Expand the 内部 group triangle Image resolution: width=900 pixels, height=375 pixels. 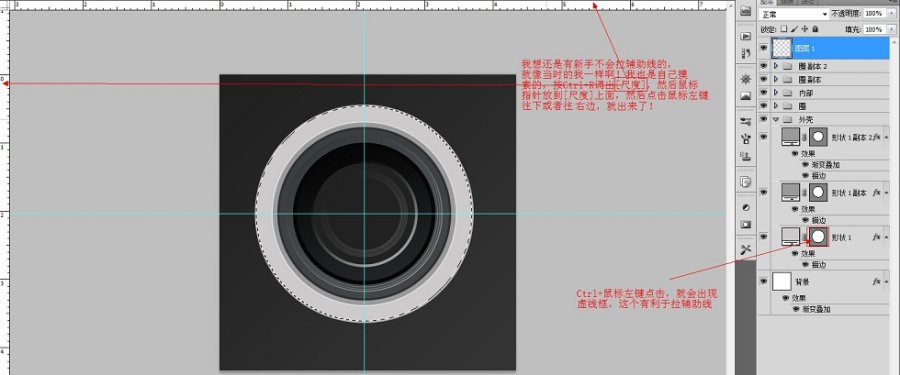(x=776, y=93)
